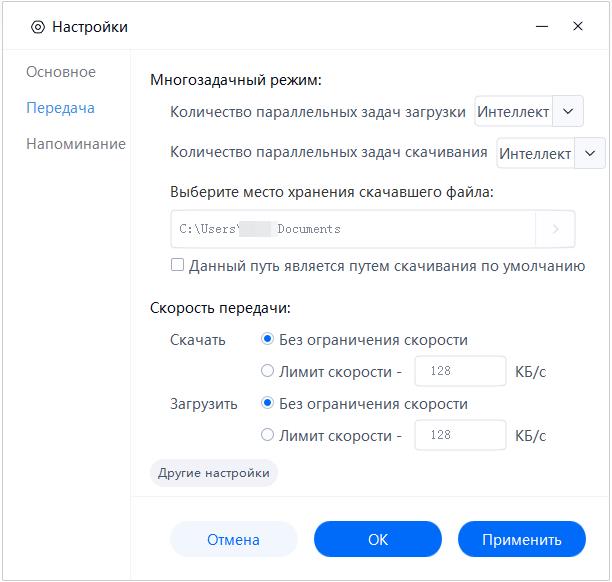Select speed limit option for Загрузить
The height and width of the screenshot is (582, 612).
pyautogui.click(x=267, y=436)
